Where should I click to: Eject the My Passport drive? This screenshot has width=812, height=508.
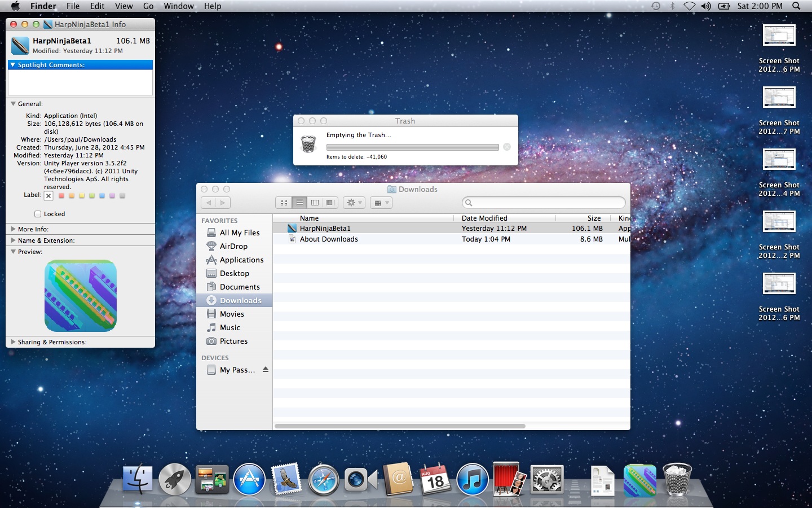264,370
